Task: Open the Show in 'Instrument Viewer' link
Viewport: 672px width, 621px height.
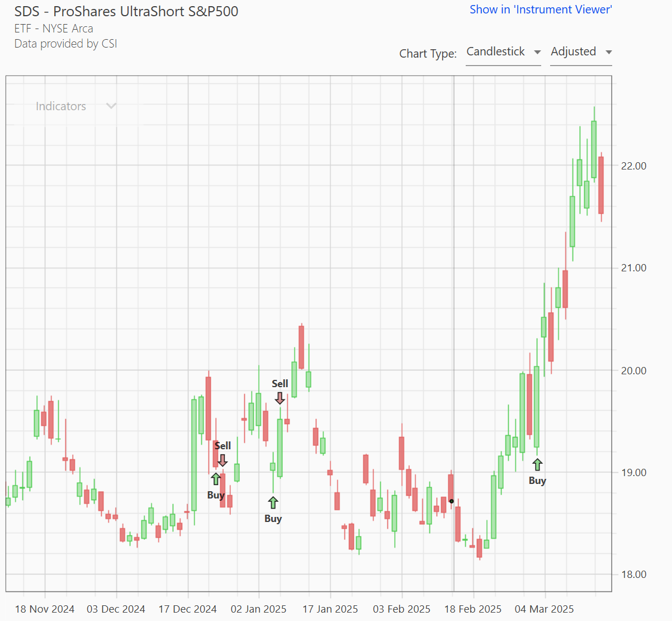Action: click(x=540, y=10)
